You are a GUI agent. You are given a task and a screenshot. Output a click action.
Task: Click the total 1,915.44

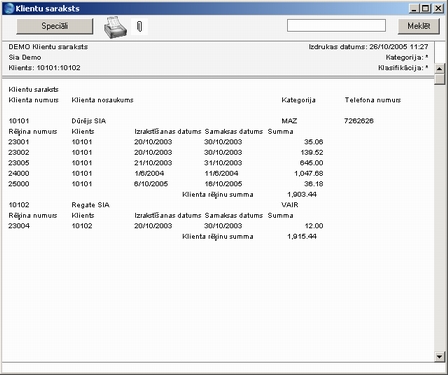(302, 237)
